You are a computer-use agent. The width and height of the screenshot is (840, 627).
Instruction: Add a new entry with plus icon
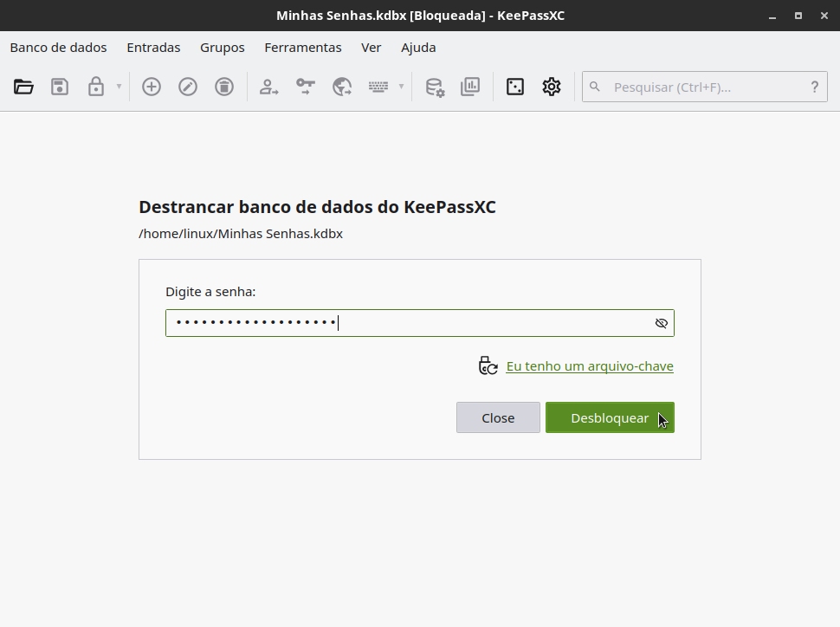151,87
